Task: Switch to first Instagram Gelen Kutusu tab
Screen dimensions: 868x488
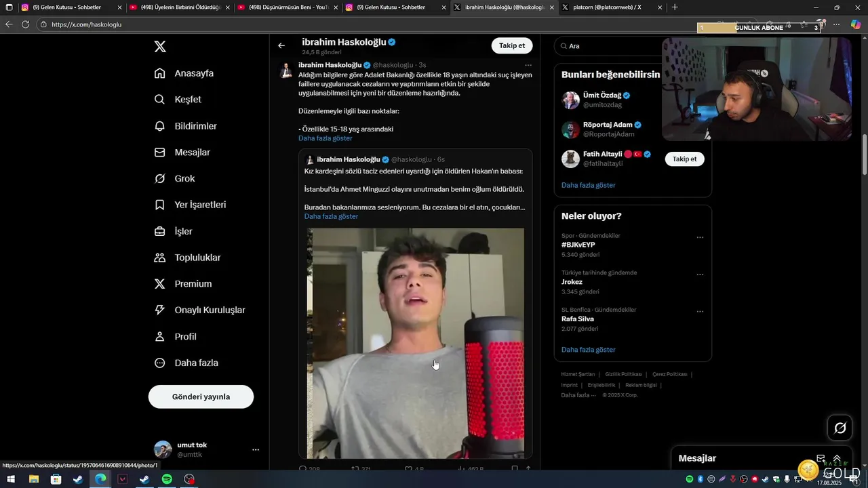Action: (71, 7)
